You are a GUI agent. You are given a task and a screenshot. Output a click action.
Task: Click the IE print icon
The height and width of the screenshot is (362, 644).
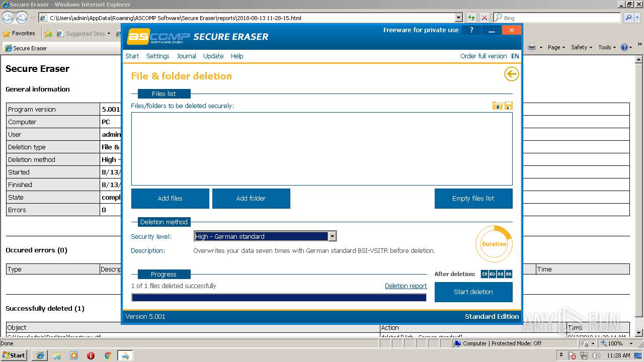point(532,47)
